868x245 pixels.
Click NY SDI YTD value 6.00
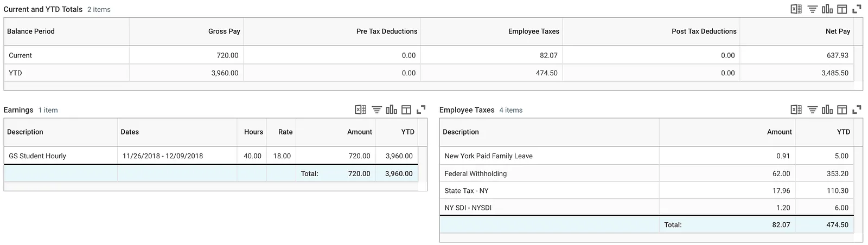coord(841,207)
